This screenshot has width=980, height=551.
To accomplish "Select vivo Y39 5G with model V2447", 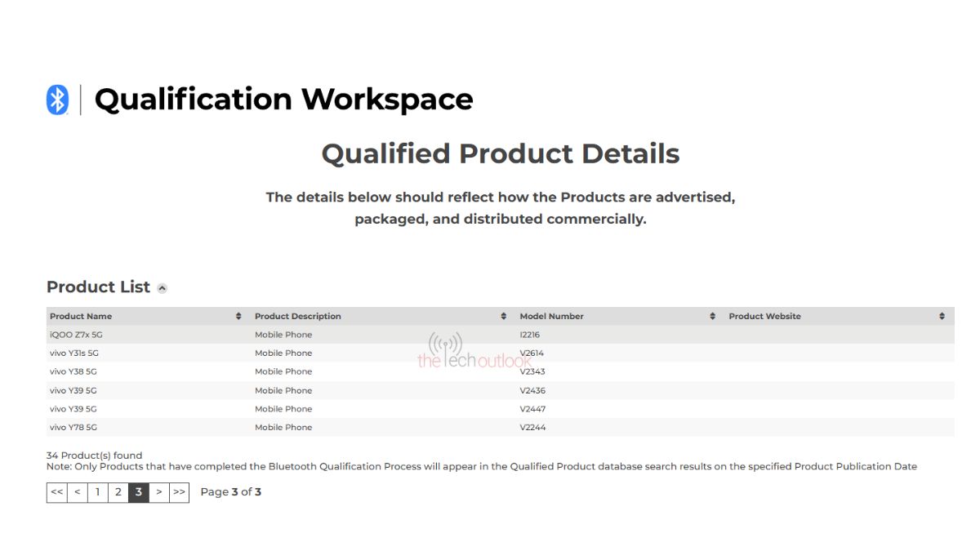I will pos(73,409).
